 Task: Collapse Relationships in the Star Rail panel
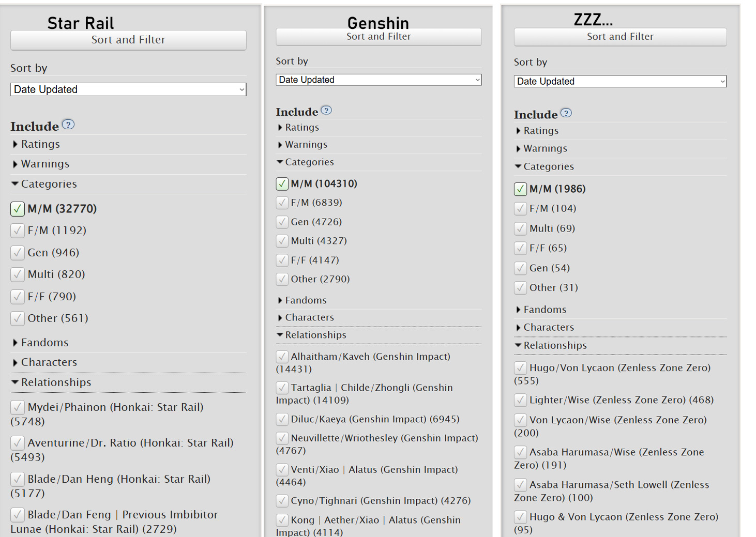point(52,382)
